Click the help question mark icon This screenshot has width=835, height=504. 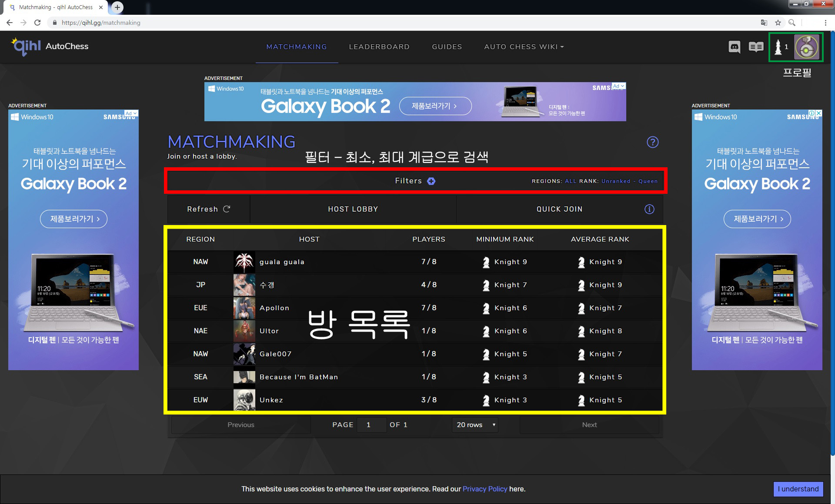[652, 142]
